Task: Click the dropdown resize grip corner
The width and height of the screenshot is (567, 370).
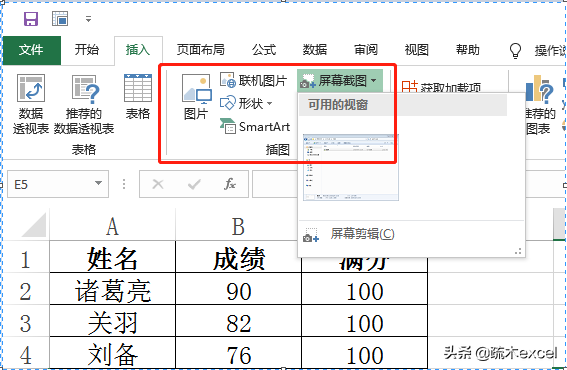Action: (518, 251)
